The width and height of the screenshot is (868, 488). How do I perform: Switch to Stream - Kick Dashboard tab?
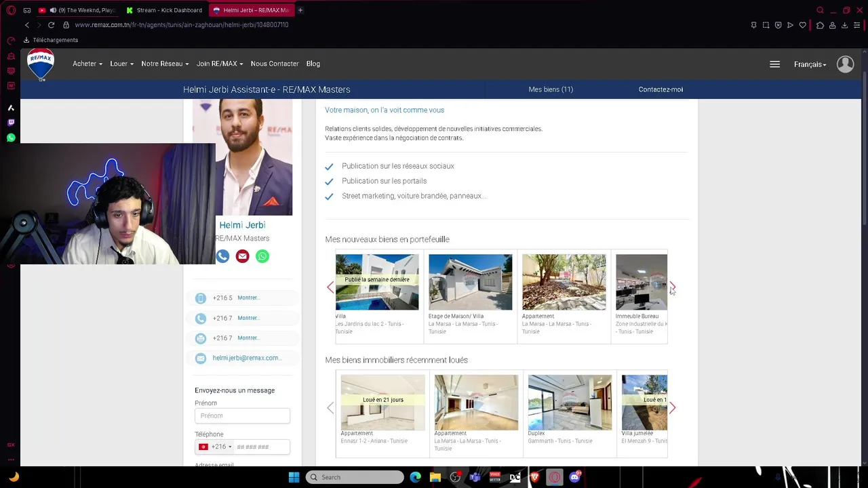pos(165,10)
